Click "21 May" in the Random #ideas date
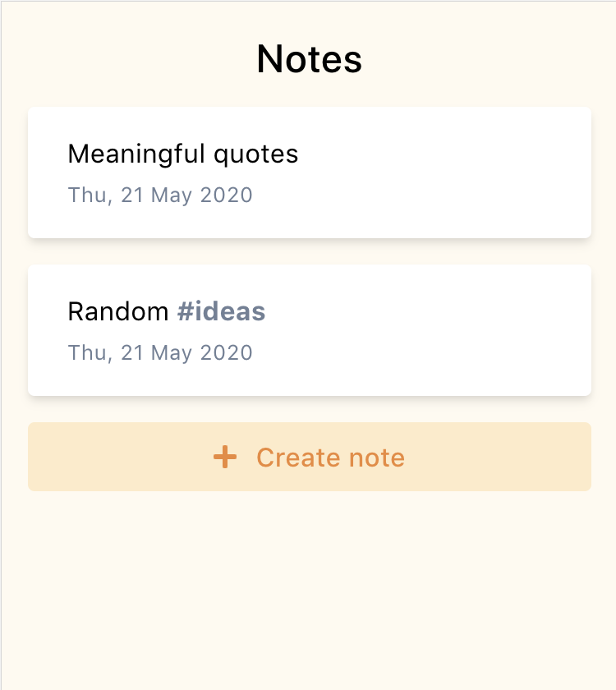 click(155, 353)
